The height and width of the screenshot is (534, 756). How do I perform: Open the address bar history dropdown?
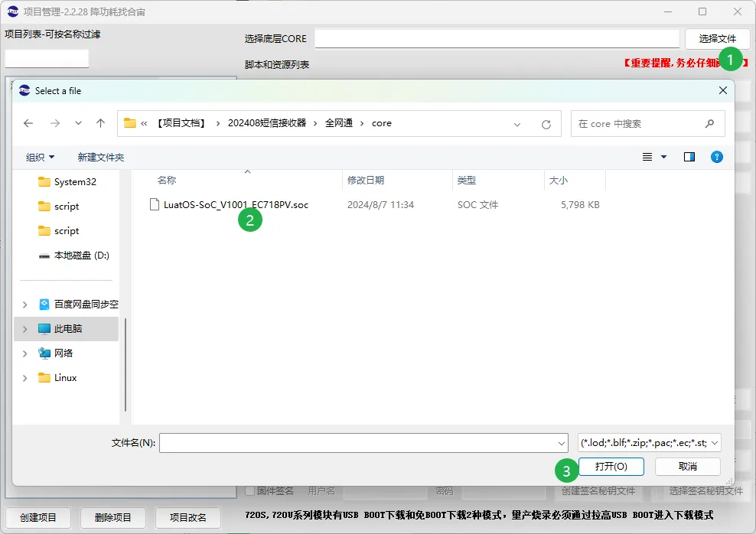[x=516, y=125]
